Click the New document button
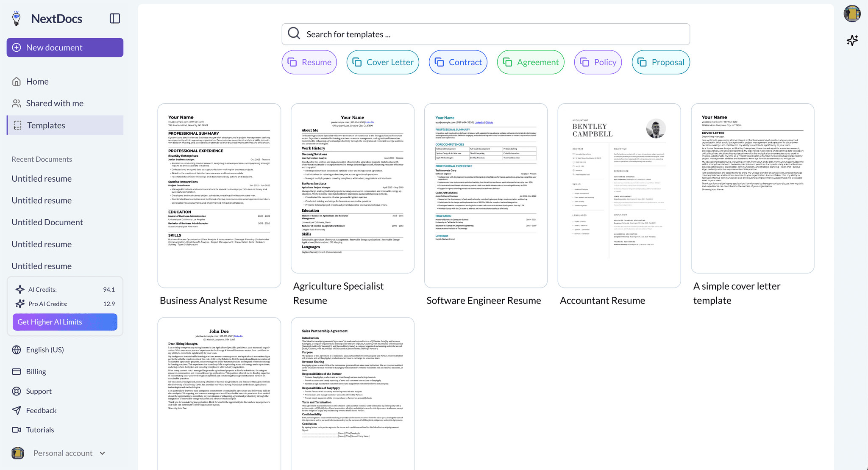The width and height of the screenshot is (868, 470). [x=65, y=47]
